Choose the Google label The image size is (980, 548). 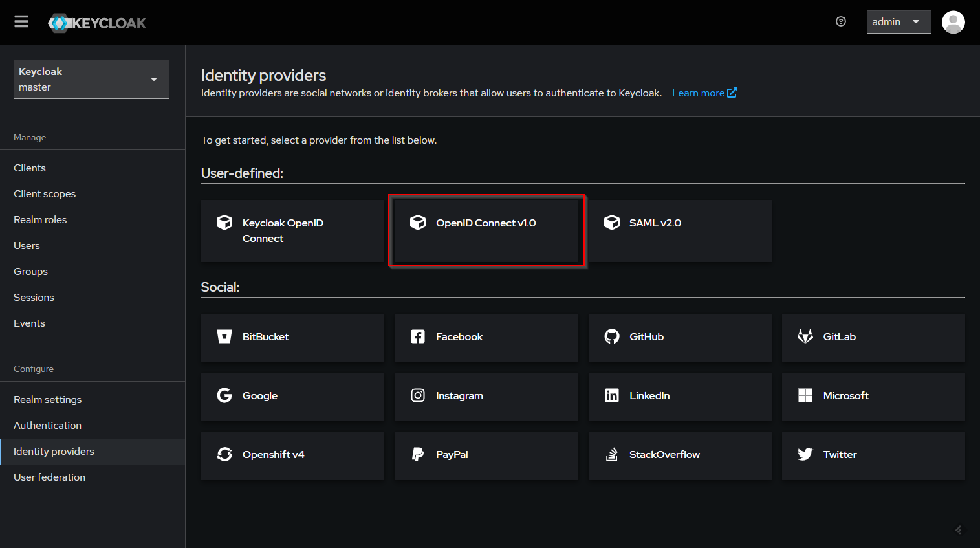pos(260,395)
